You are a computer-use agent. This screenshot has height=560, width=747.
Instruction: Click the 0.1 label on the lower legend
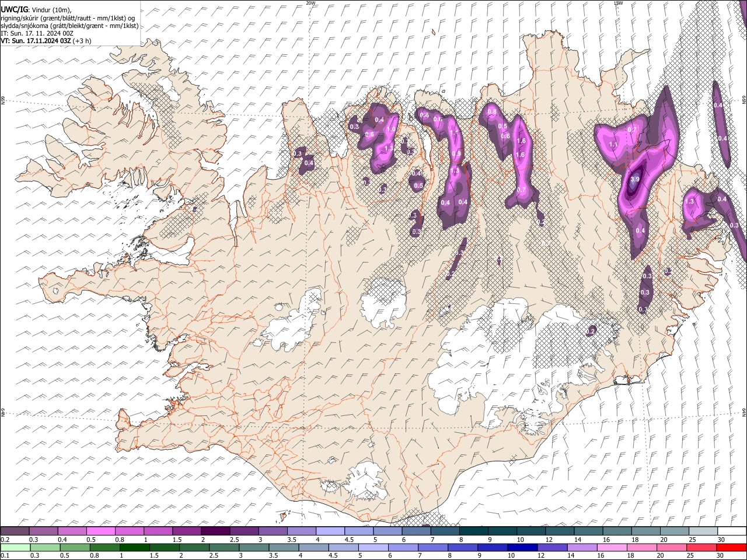coord(5,555)
